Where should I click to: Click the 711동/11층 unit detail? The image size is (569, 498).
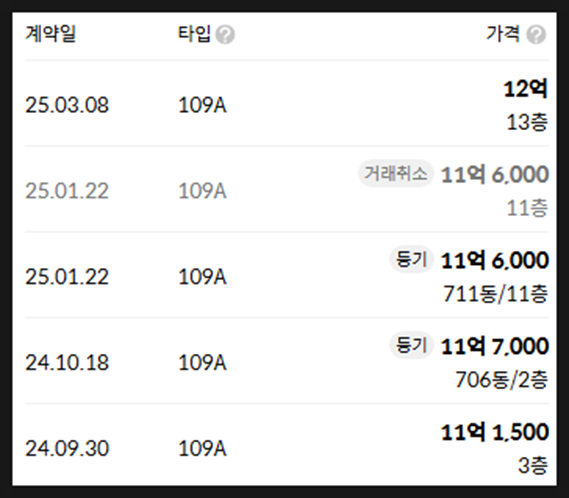click(x=495, y=294)
